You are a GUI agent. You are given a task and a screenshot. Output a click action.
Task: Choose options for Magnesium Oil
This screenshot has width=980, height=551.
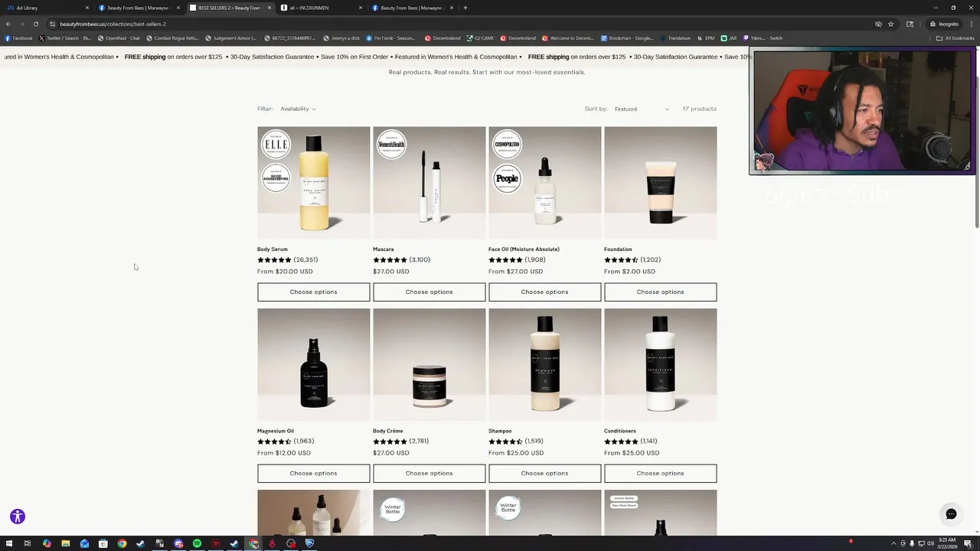coord(313,473)
